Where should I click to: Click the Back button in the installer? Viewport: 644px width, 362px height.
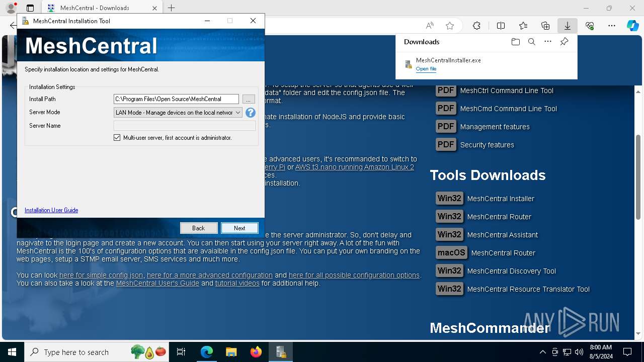click(x=199, y=228)
